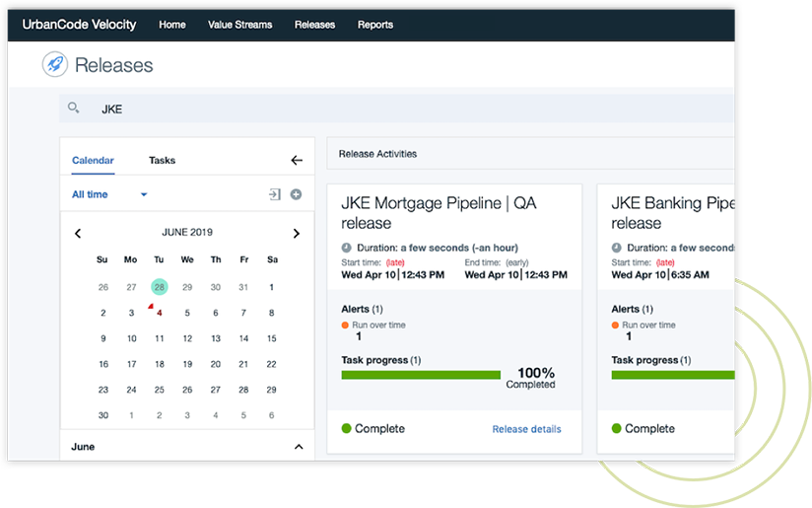Click duration clock icon on Banking card
Screen dimensions: 812x508
pyautogui.click(x=616, y=248)
